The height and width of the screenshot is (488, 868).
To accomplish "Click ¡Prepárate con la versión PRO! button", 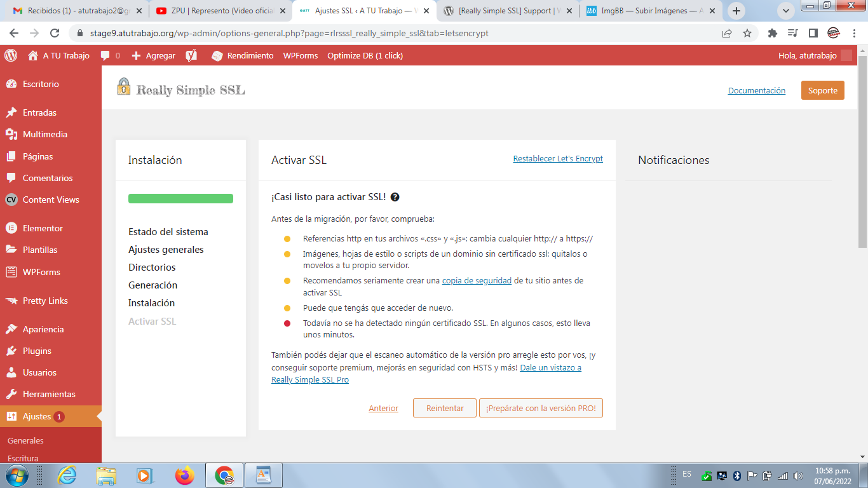I will (x=541, y=408).
